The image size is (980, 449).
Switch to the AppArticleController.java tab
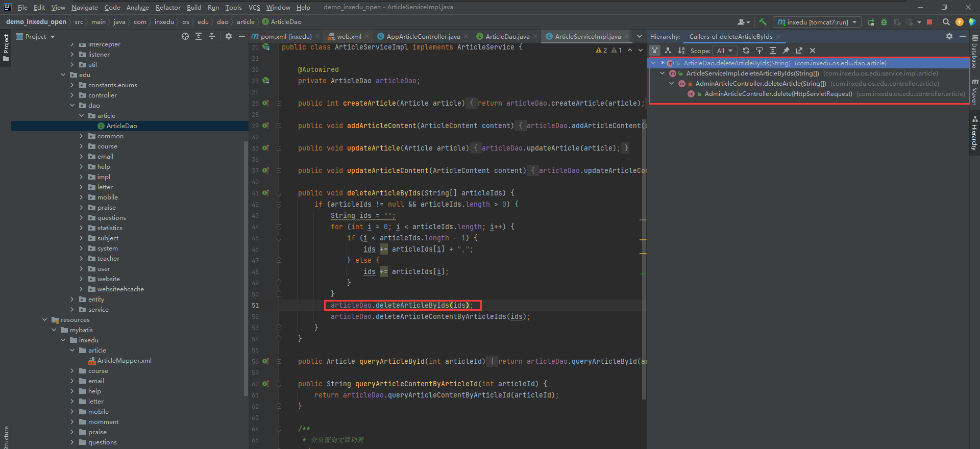point(423,36)
